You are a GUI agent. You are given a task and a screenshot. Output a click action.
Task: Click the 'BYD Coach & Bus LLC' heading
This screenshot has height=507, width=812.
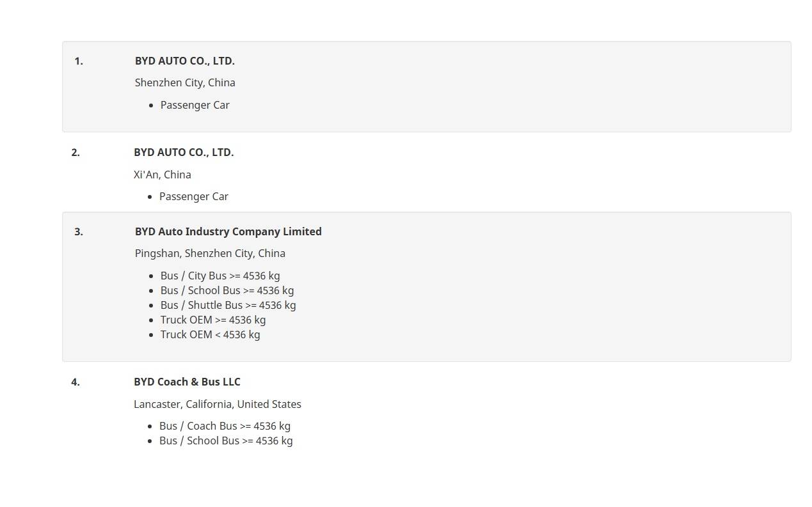[x=187, y=382]
